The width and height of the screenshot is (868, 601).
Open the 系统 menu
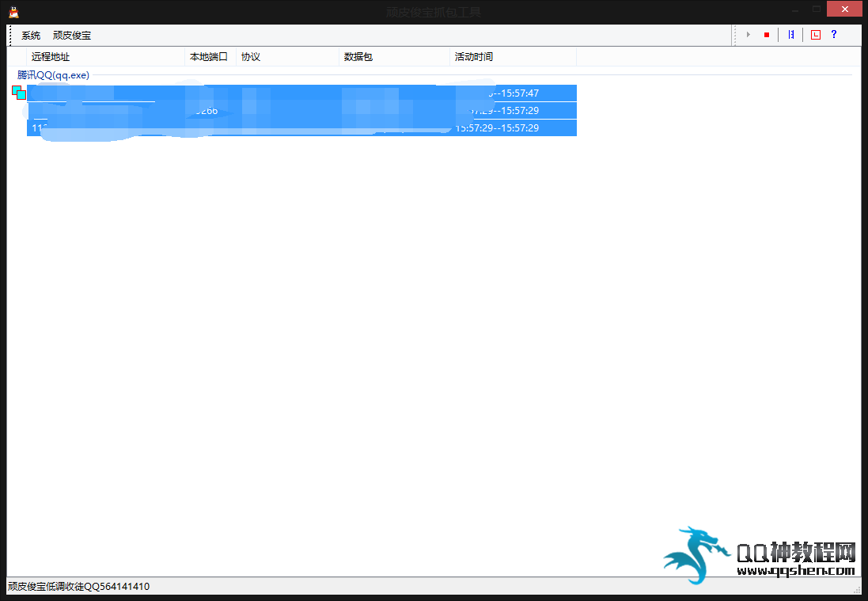click(31, 36)
